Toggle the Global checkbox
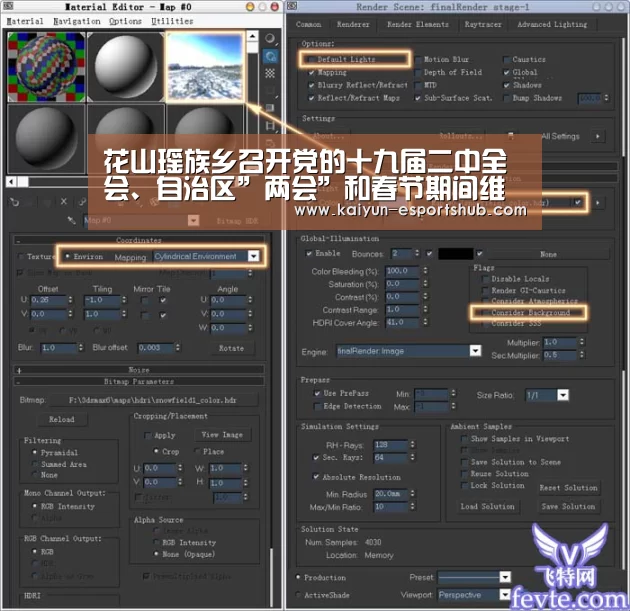Screen dimensions: 630x611 tap(507, 72)
